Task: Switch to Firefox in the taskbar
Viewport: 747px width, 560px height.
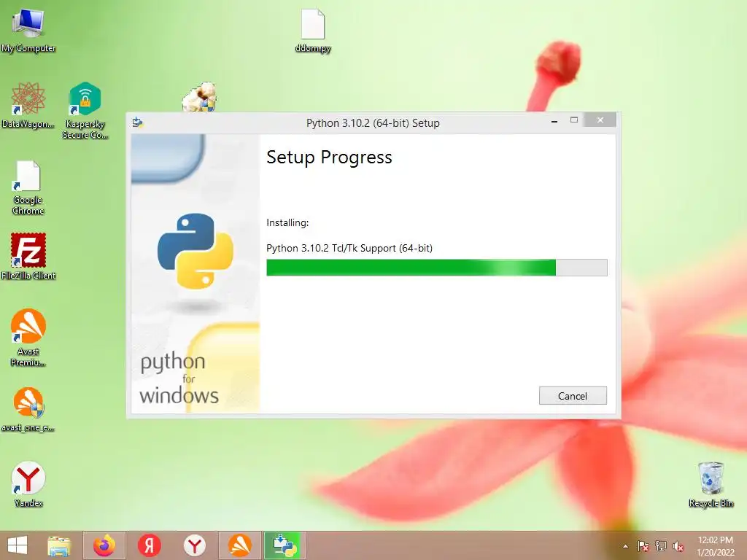Action: point(104,545)
